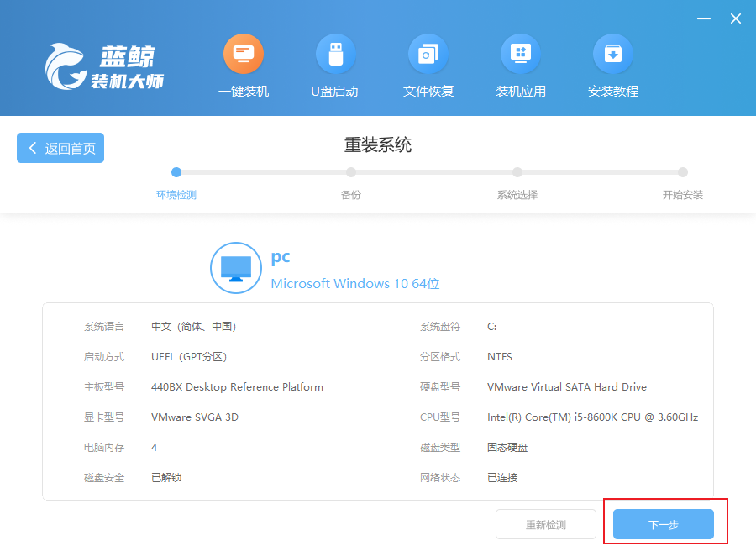Screen dimensions: 756x546
Task: Open the 安装教程 tutorial icon
Action: click(613, 55)
